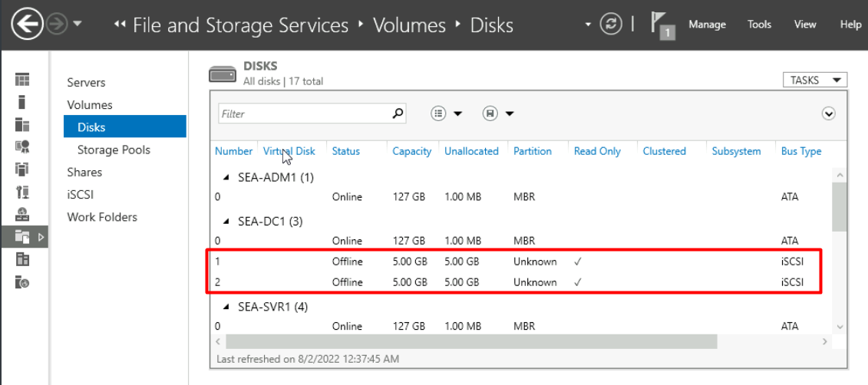Open the Tools menu
Image resolution: width=868 pixels, height=385 pixels.
tap(759, 25)
